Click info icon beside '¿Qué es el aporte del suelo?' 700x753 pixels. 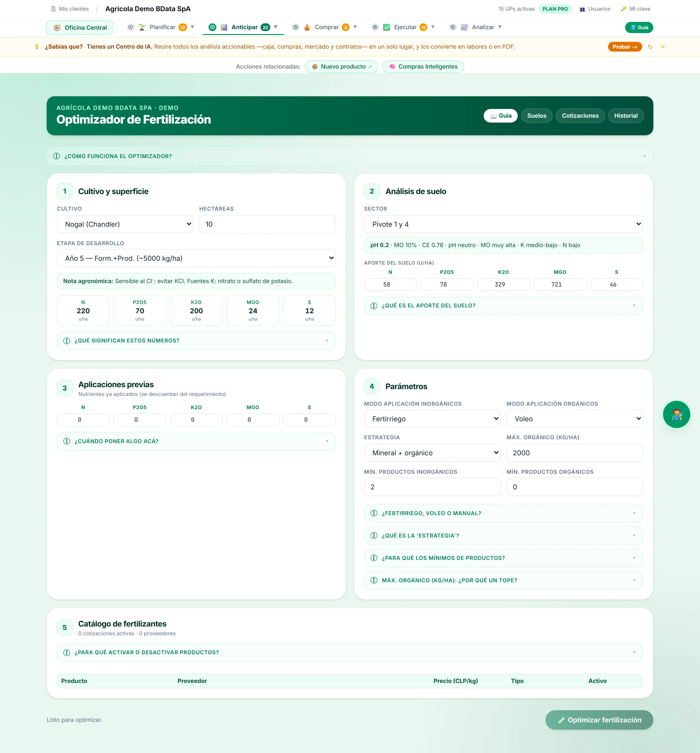374,306
